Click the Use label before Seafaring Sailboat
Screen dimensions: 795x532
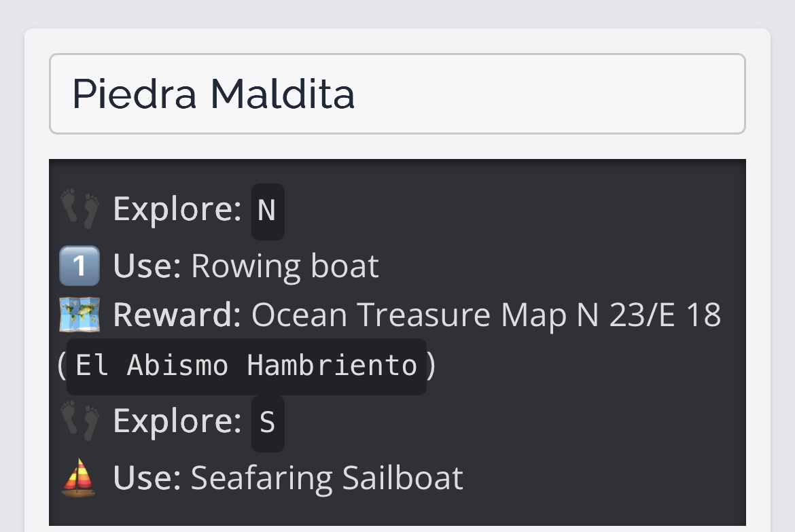[147, 477]
